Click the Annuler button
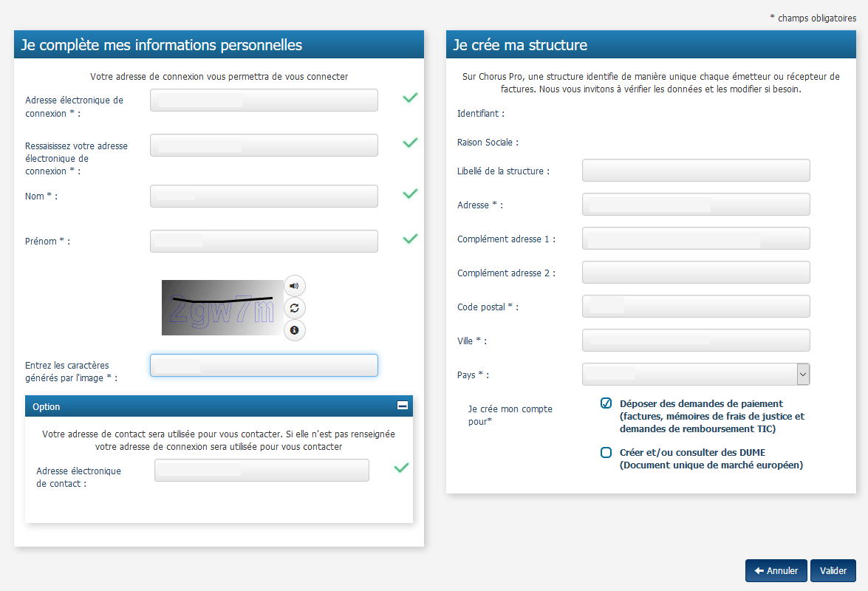Viewport: 868px width, 591px height. coord(776,570)
